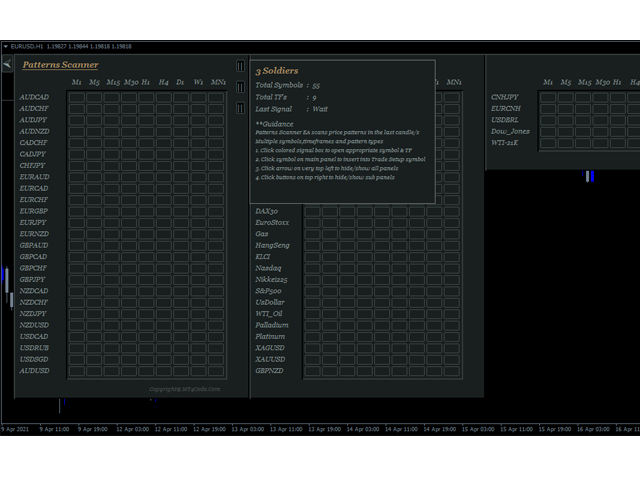The image size is (640, 480).
Task: Open chart dropdown triangle before EURUSD,H1
Action: click(x=6, y=47)
